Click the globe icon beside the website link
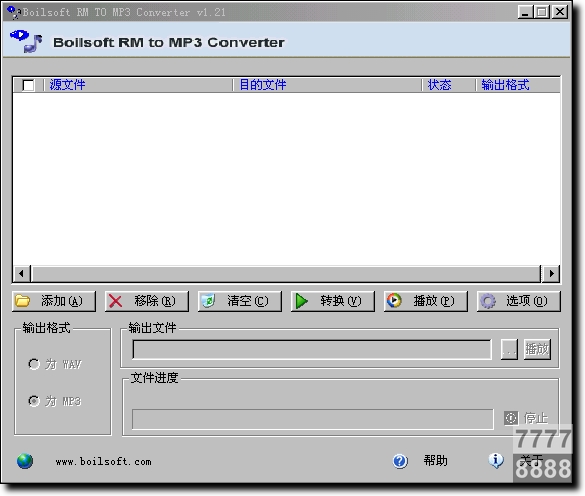The height and width of the screenshot is (496, 585). point(25,461)
